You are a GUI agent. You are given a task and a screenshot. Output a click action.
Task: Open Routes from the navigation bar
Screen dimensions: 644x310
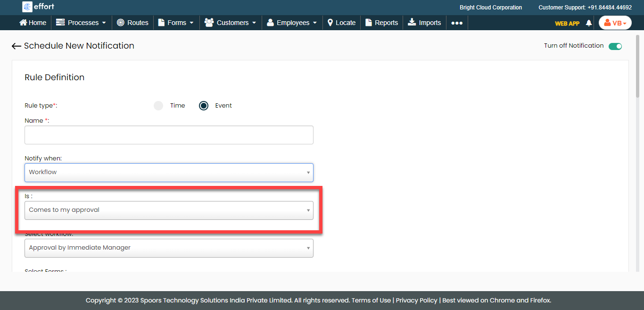point(132,23)
